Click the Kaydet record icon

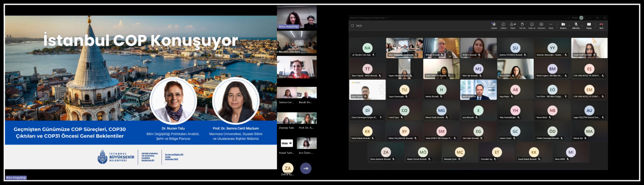point(494,25)
